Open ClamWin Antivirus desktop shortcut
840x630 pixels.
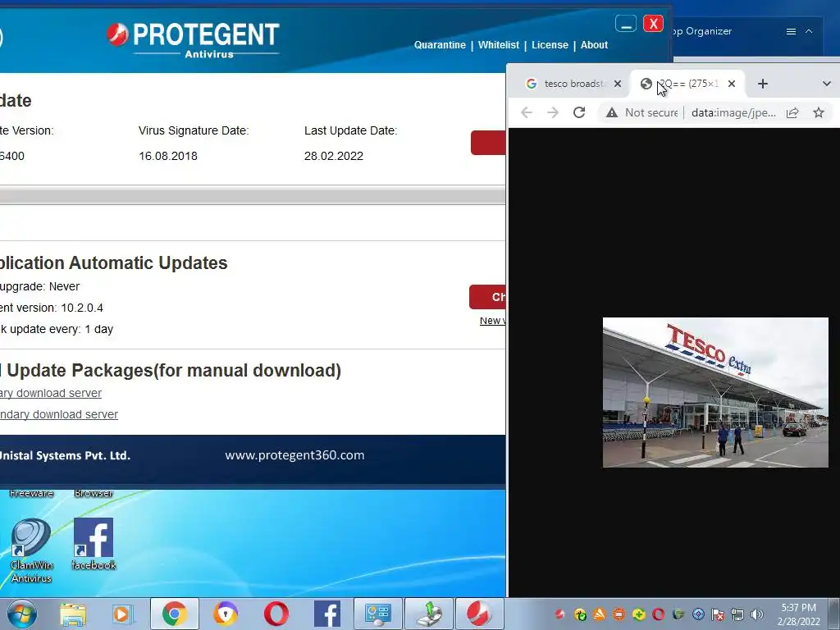31,550
